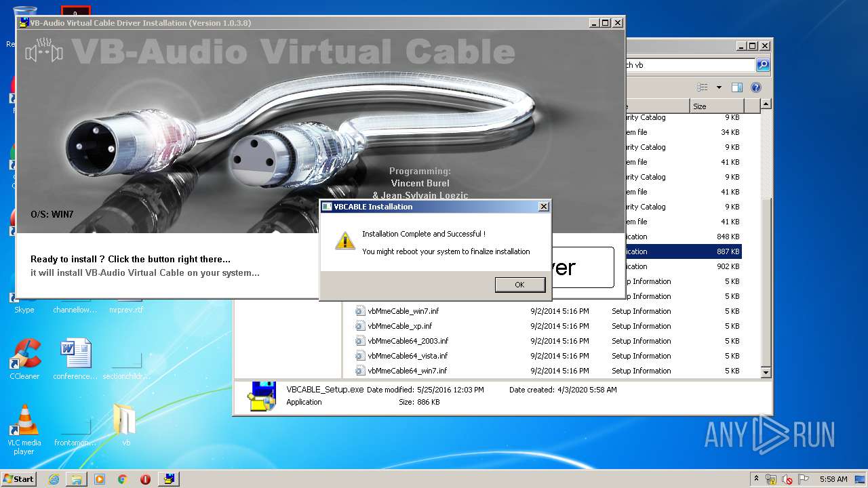Open Explorer help icon
Viewport: 868px width, 488px height.
756,87
